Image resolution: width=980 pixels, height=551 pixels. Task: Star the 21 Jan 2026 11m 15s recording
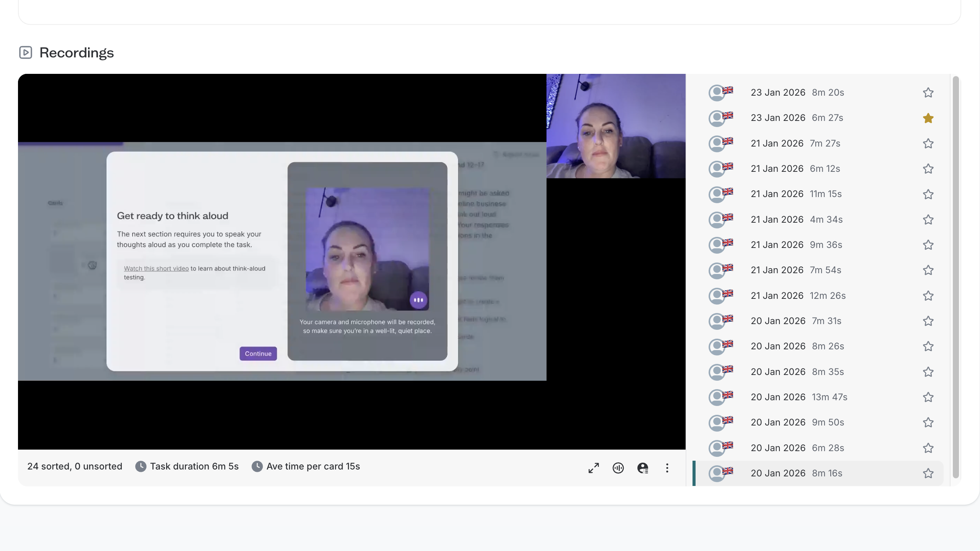coord(928,194)
